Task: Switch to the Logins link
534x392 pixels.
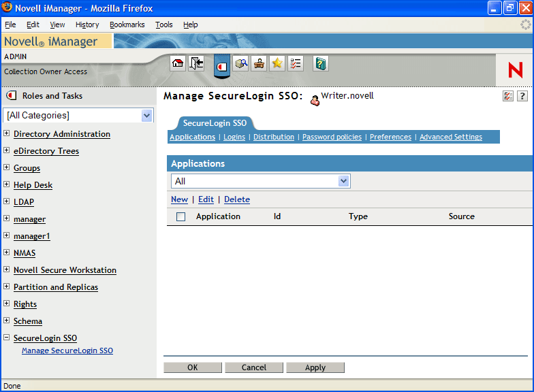Action: (x=234, y=137)
